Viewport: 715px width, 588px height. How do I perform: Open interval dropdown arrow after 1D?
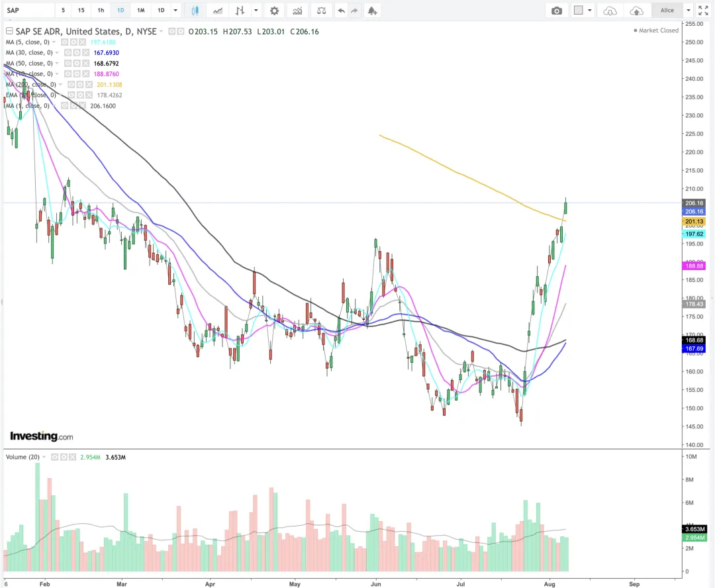pos(175,11)
